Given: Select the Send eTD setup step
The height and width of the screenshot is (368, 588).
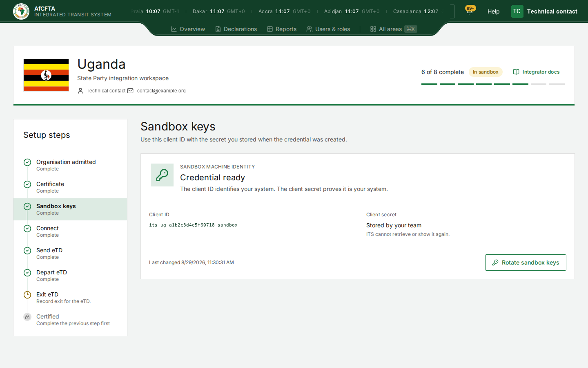Looking at the screenshot, I should click(x=70, y=254).
